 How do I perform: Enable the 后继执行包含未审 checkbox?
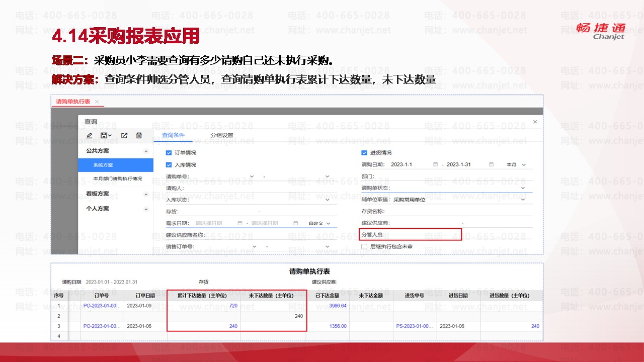(x=364, y=246)
